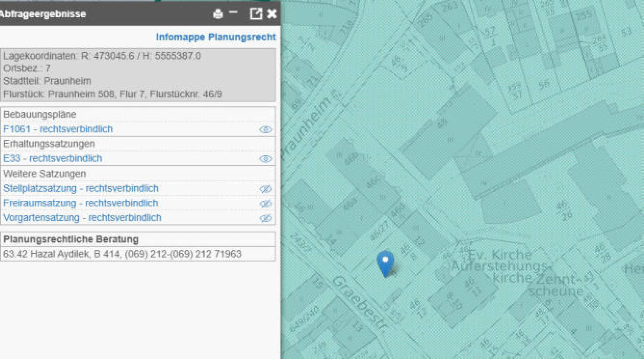Image resolution: width=644 pixels, height=359 pixels.
Task: Open results panel in external window
Action: coord(256,14)
